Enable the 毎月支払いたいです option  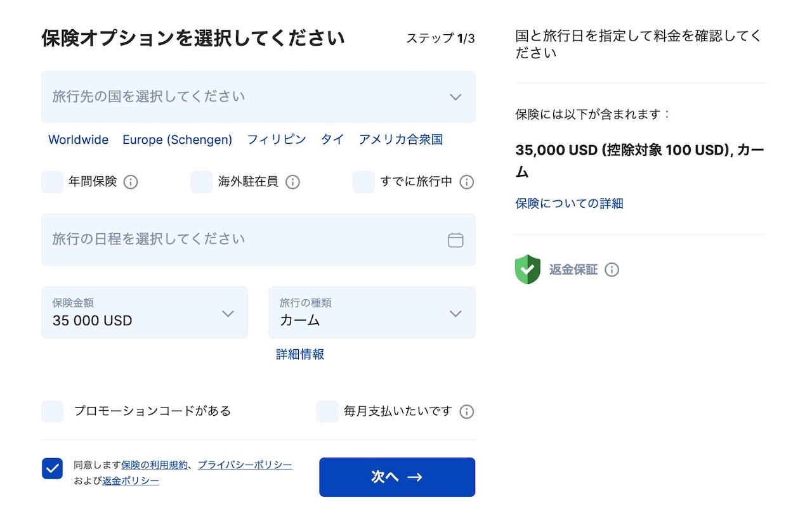click(x=327, y=411)
